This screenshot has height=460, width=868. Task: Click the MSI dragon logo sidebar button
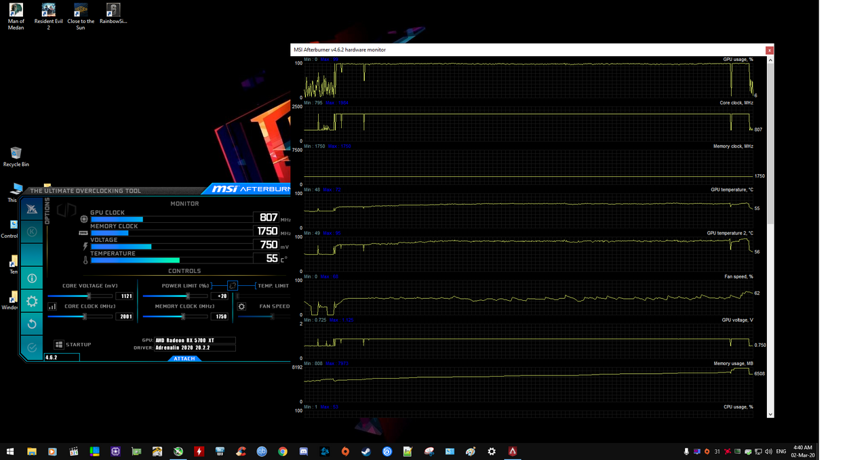[31, 209]
